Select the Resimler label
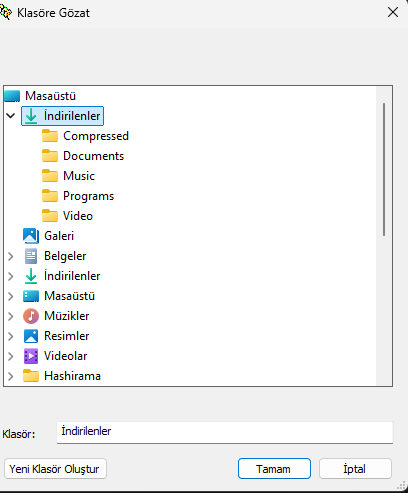The height and width of the screenshot is (493, 408). pyautogui.click(x=67, y=336)
